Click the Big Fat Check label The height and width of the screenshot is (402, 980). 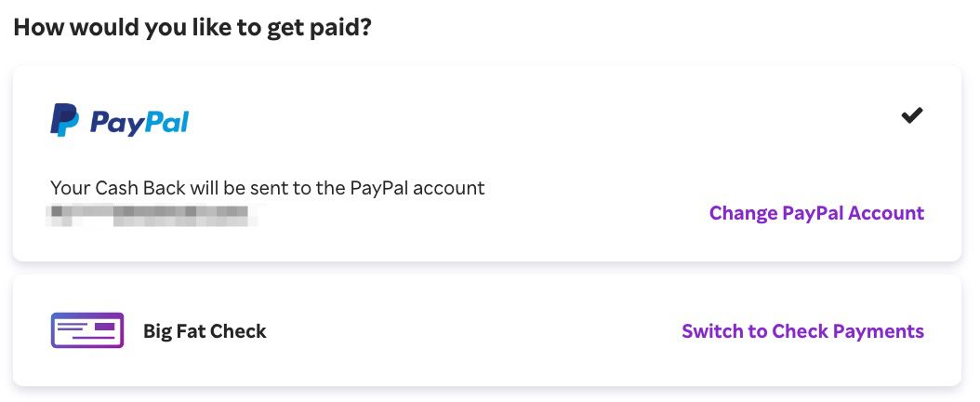coord(205,330)
